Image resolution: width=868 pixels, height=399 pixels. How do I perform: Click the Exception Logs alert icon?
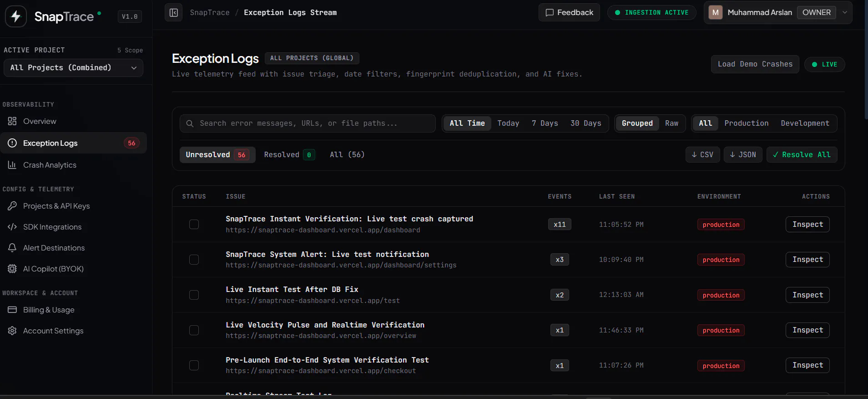pos(12,143)
